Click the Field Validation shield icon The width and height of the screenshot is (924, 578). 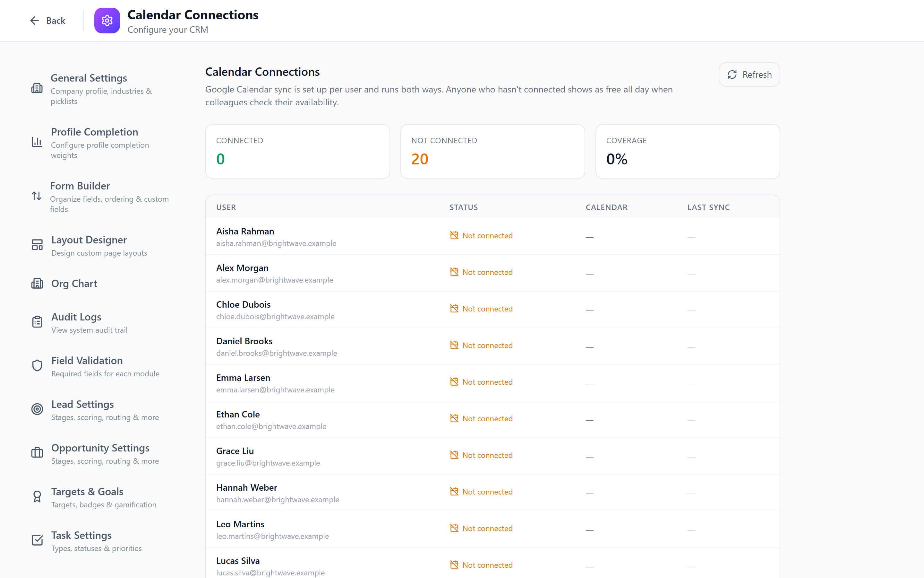37,365
